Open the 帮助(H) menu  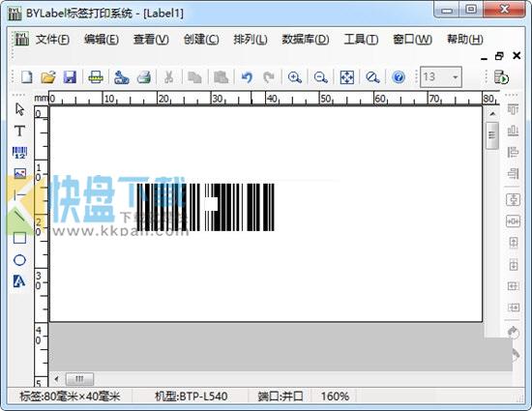click(465, 40)
